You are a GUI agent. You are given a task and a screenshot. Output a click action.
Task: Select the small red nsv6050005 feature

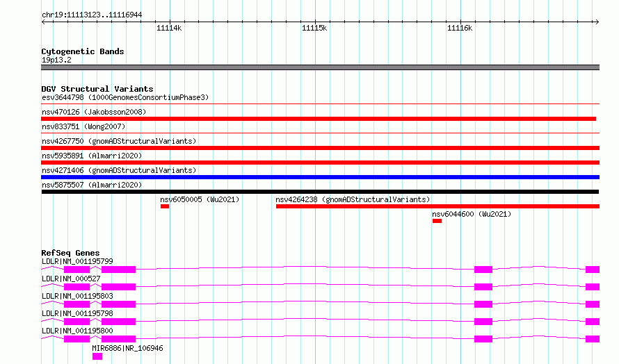click(165, 206)
